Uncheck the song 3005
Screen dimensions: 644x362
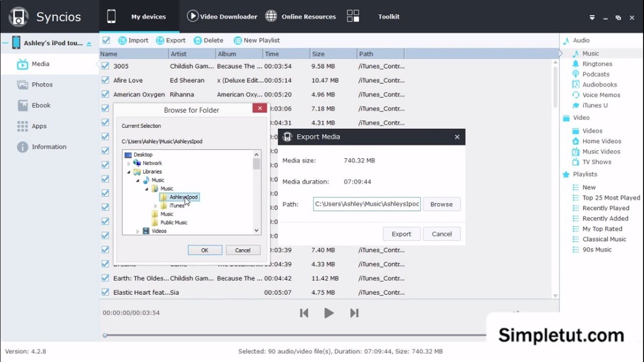tap(105, 66)
